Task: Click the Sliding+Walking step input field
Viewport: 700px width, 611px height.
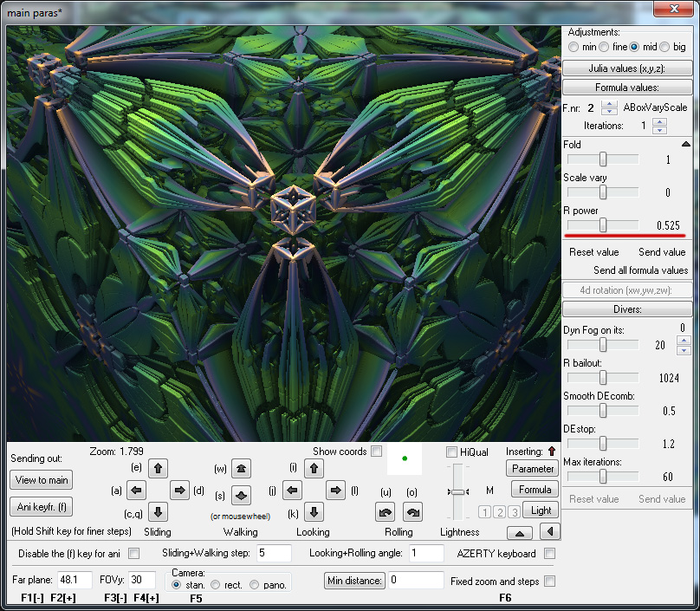Action: pyautogui.click(x=274, y=553)
